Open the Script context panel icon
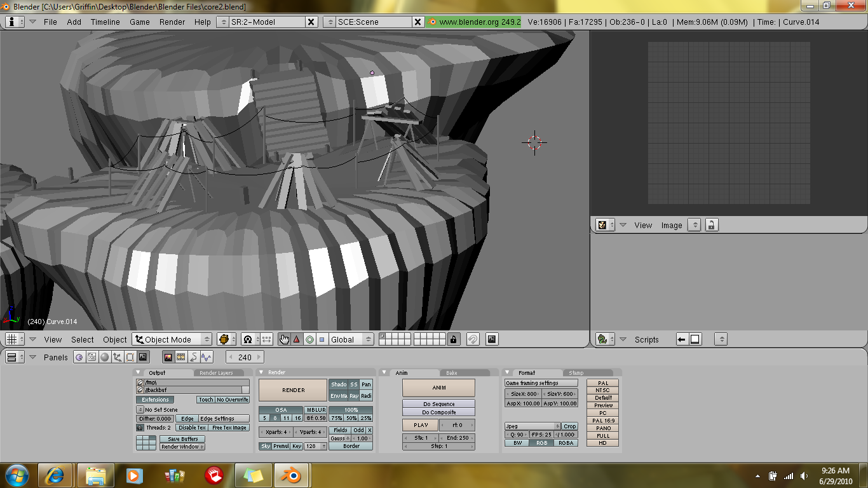This screenshot has height=488, width=868. (92, 357)
